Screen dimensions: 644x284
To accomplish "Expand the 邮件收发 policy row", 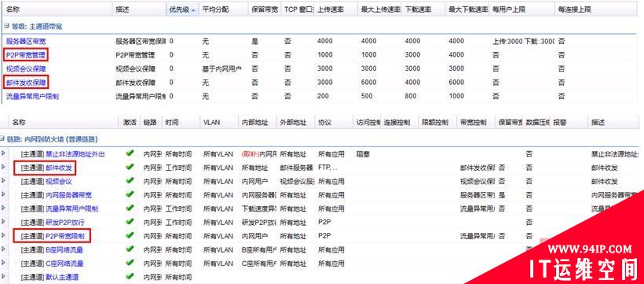I will pyautogui.click(x=4, y=167).
